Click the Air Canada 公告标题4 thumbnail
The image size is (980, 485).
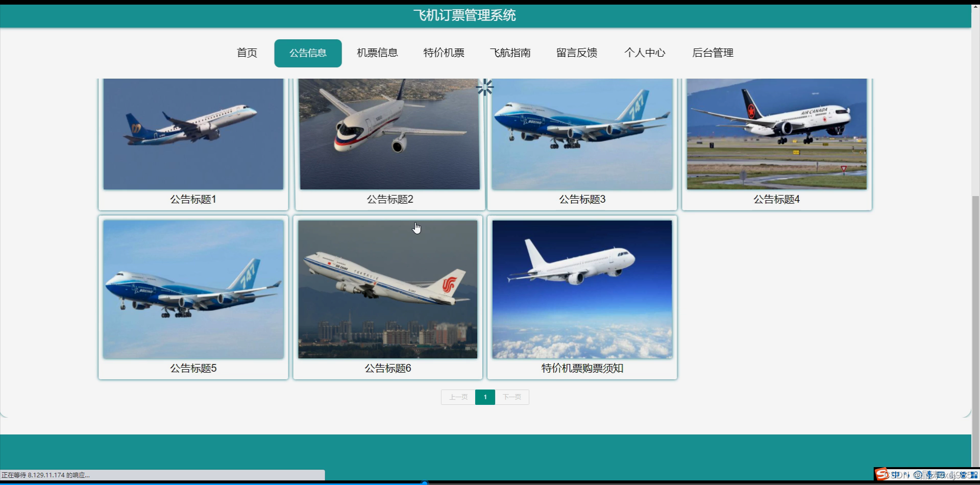pos(776,134)
